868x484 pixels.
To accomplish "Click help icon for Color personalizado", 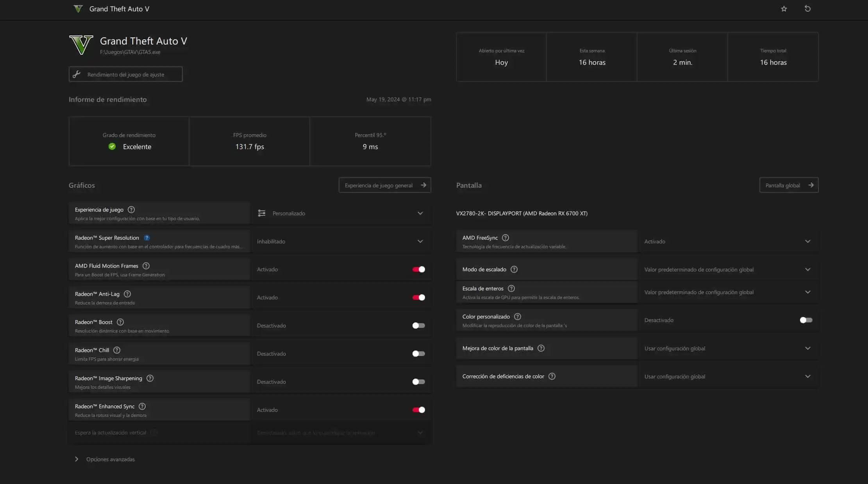I will 518,317.
